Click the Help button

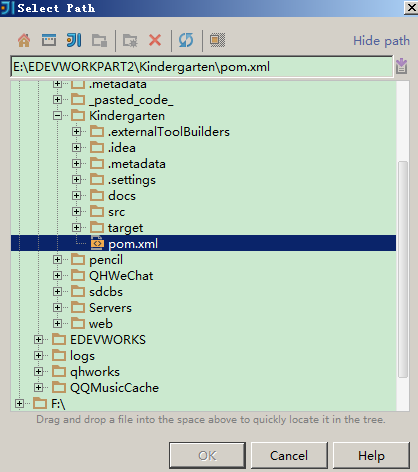pyautogui.click(x=371, y=455)
